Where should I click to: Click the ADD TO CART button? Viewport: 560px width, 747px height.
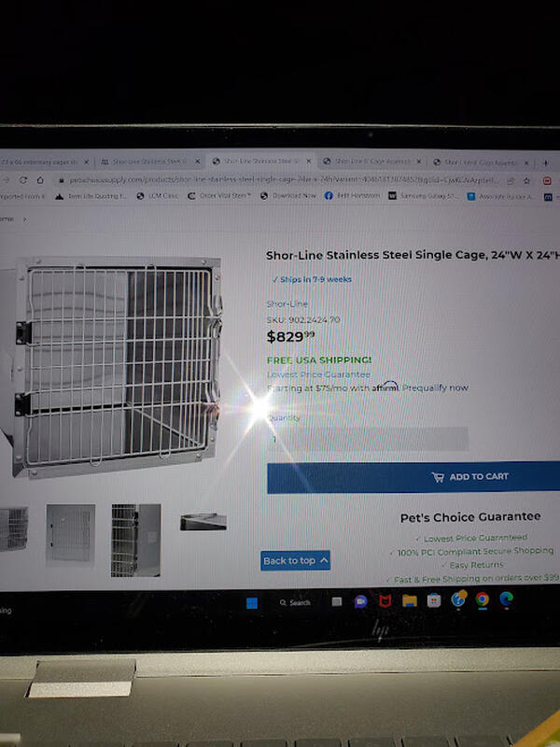click(x=413, y=477)
